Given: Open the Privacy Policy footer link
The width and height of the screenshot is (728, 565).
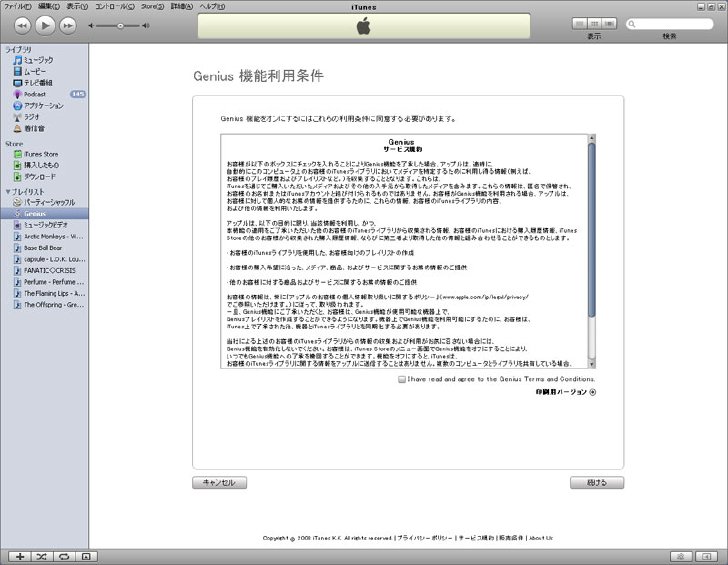Looking at the screenshot, I should 425,538.
